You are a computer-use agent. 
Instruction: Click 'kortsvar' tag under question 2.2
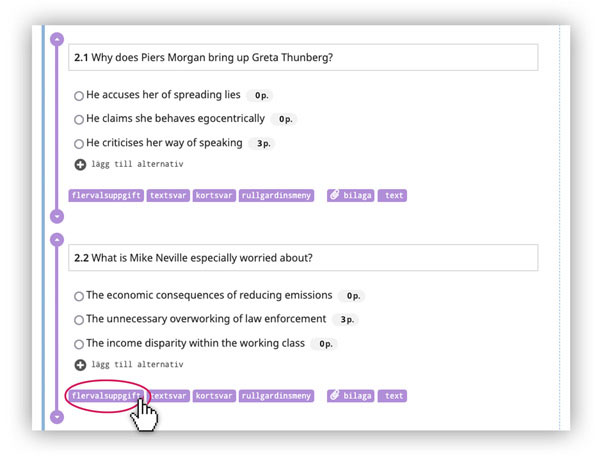214,396
